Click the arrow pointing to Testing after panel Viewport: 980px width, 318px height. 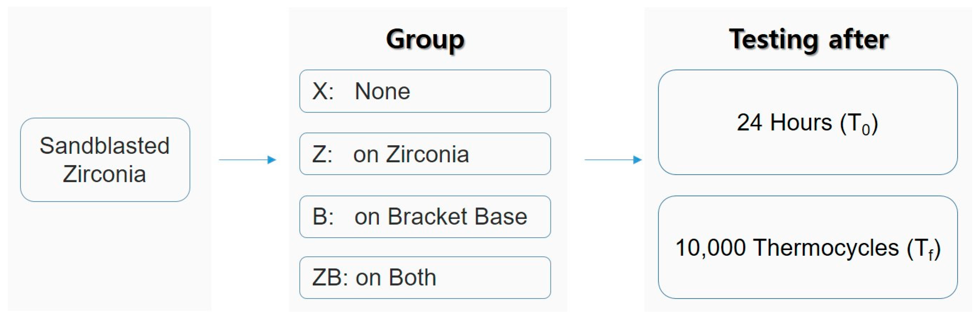pyautogui.click(x=613, y=160)
